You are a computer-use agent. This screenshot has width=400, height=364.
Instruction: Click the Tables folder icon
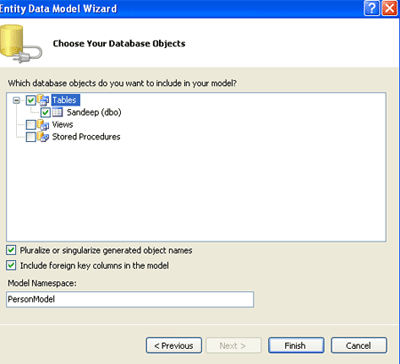pyautogui.click(x=43, y=100)
